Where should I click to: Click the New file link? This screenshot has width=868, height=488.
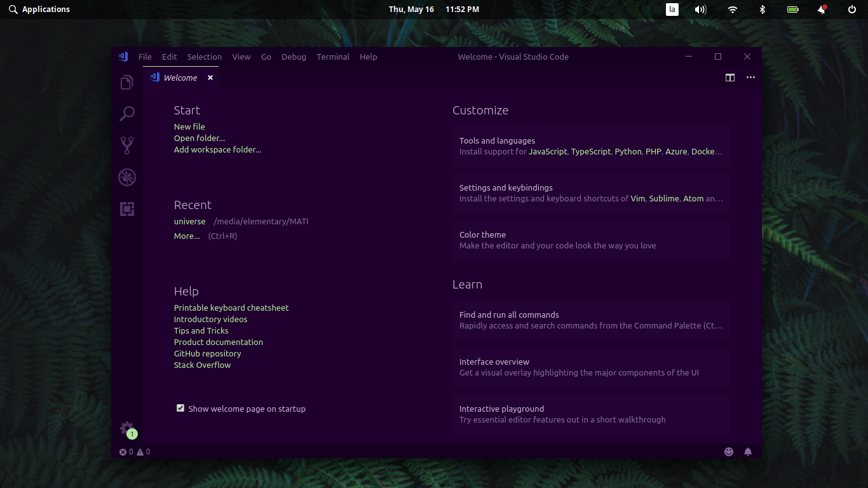tap(189, 126)
